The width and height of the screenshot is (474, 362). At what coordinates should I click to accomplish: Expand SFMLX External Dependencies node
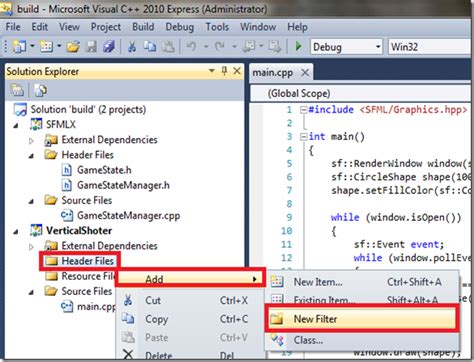[31, 141]
